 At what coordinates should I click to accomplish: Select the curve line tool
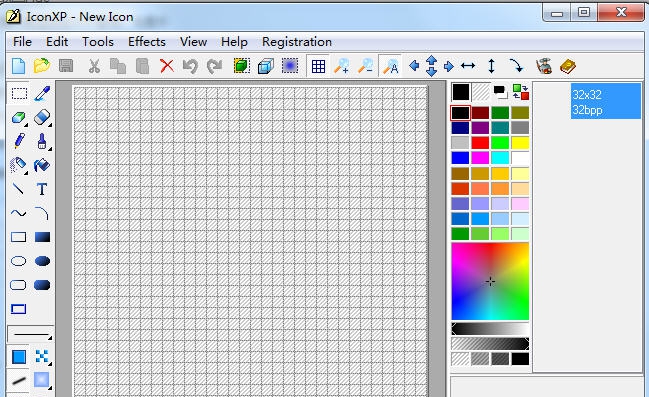[x=18, y=213]
